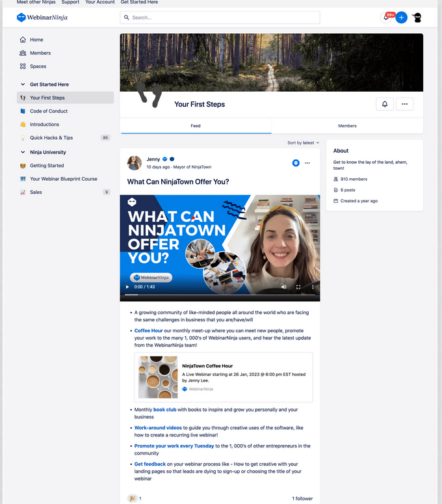Click the WebinarNinja logo

(x=42, y=18)
